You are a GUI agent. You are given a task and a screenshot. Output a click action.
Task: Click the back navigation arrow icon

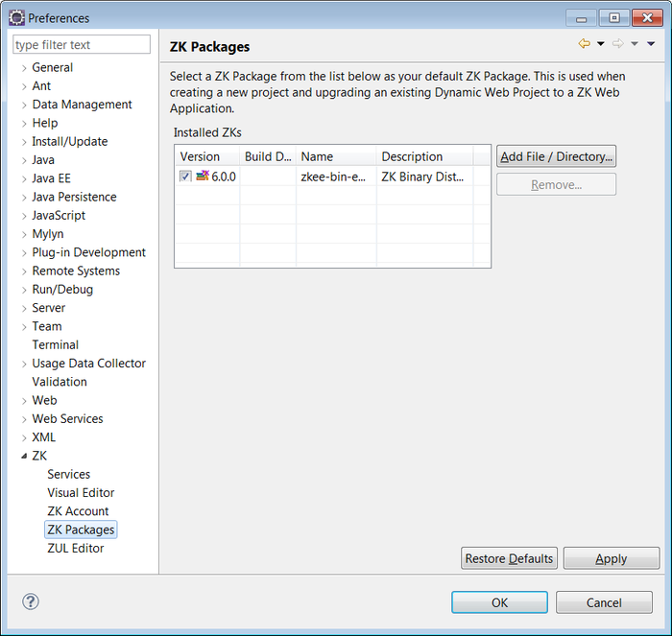tap(584, 43)
